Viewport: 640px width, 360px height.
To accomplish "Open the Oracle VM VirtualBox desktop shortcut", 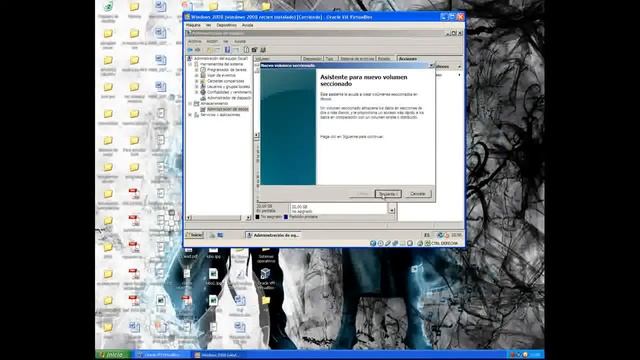I will click(266, 278).
